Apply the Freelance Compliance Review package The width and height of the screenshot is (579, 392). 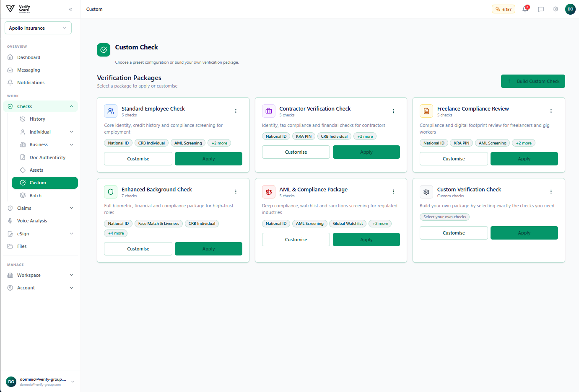524,159
